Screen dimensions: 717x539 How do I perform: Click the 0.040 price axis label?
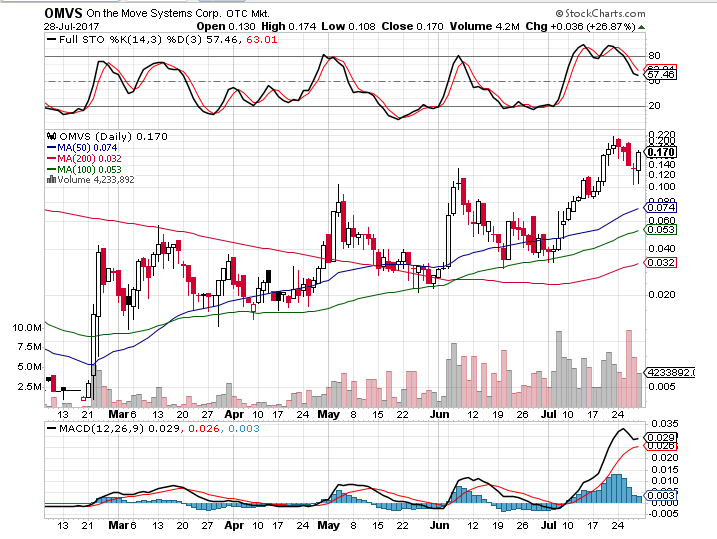662,248
